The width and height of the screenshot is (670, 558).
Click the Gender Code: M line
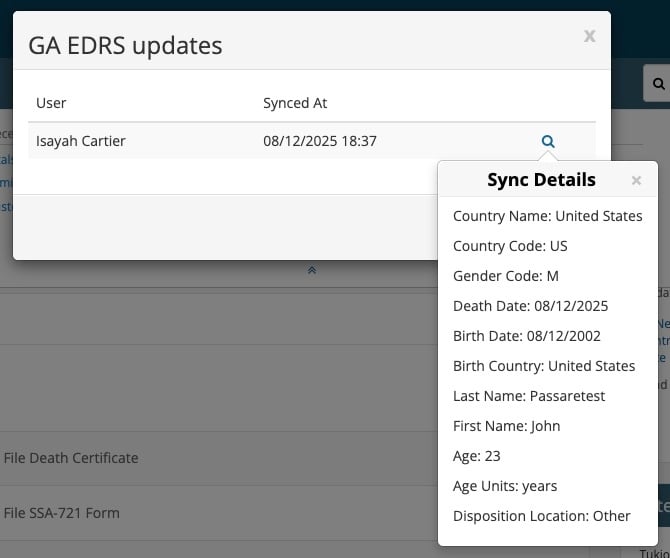(505, 276)
